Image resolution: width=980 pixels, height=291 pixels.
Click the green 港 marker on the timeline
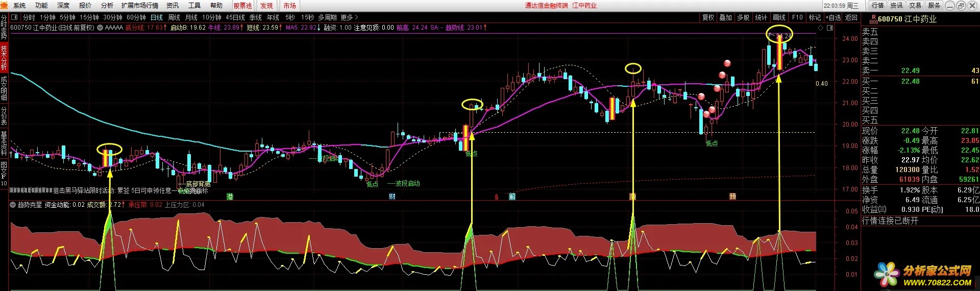(x=230, y=197)
